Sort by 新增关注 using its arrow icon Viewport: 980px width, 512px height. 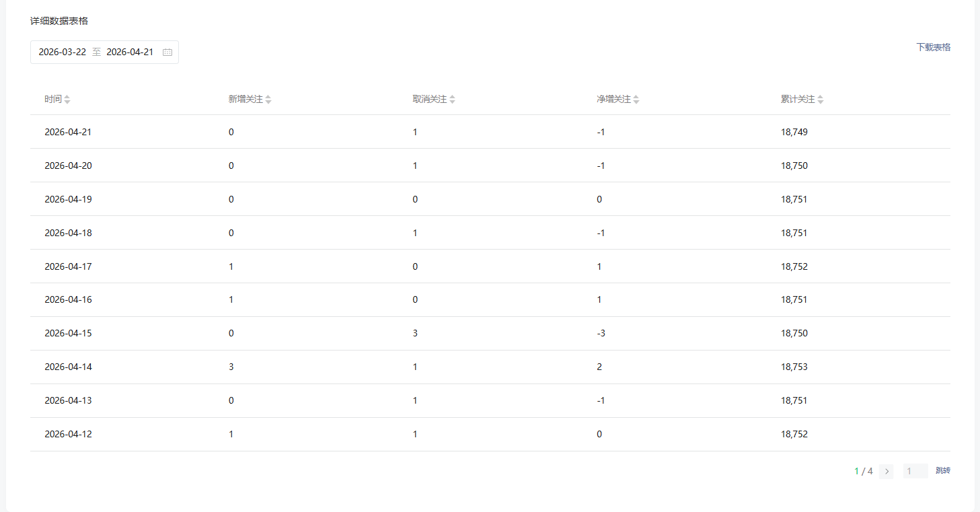[268, 100]
